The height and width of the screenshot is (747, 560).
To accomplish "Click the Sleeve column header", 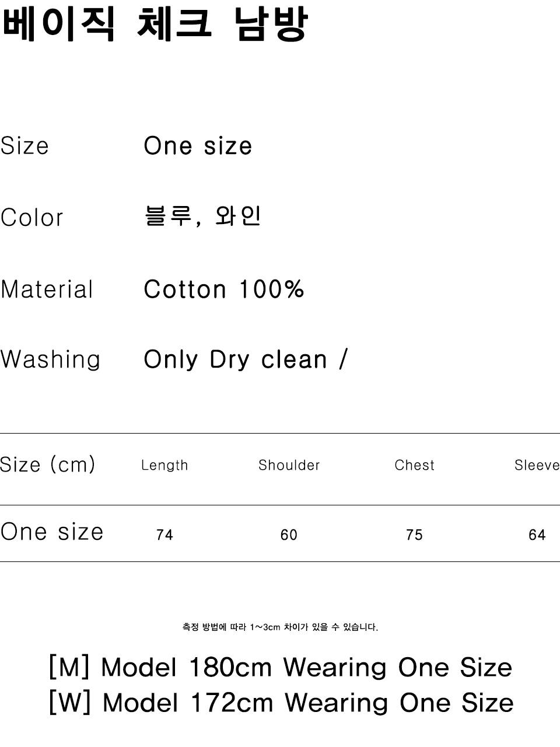I will point(537,465).
